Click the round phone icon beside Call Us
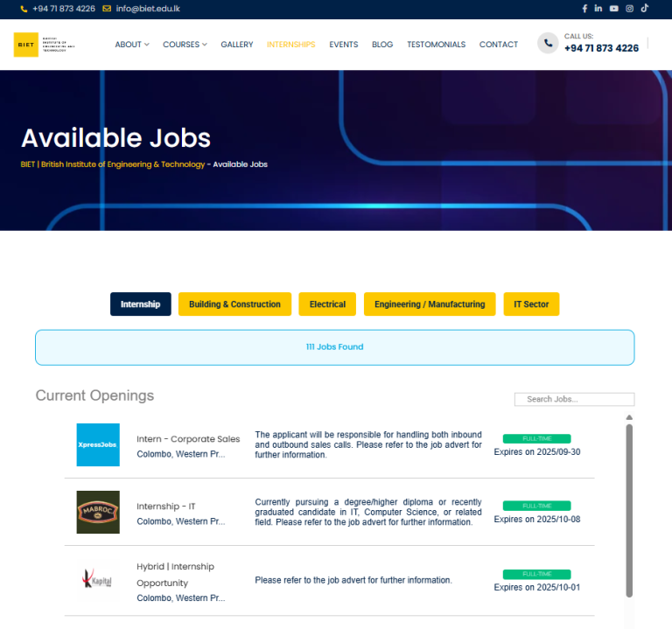The height and width of the screenshot is (629, 672). [548, 44]
